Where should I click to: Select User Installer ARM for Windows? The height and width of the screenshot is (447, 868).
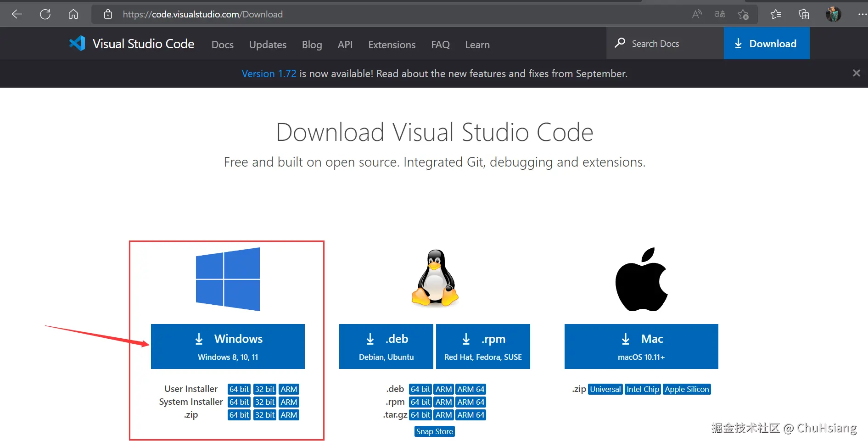(289, 389)
